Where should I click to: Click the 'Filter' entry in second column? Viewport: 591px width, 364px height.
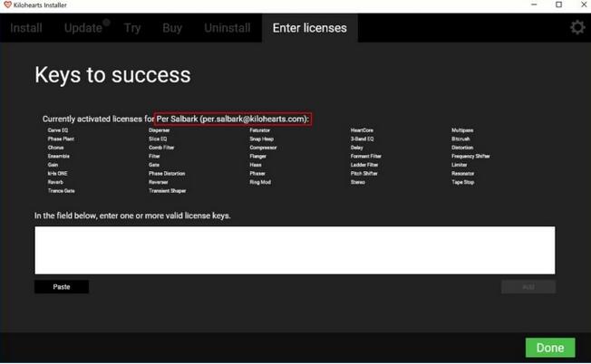tap(154, 157)
